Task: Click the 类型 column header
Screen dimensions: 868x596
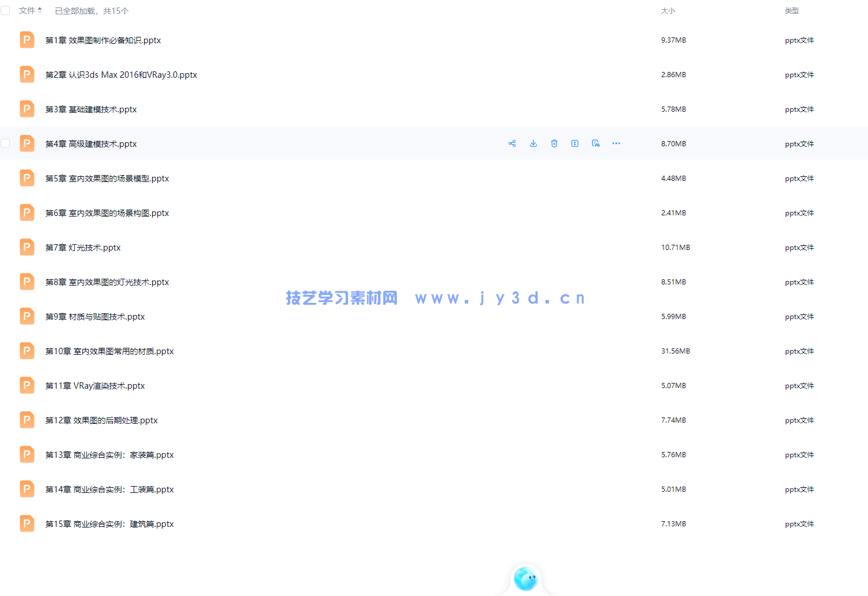Action: pyautogui.click(x=791, y=11)
